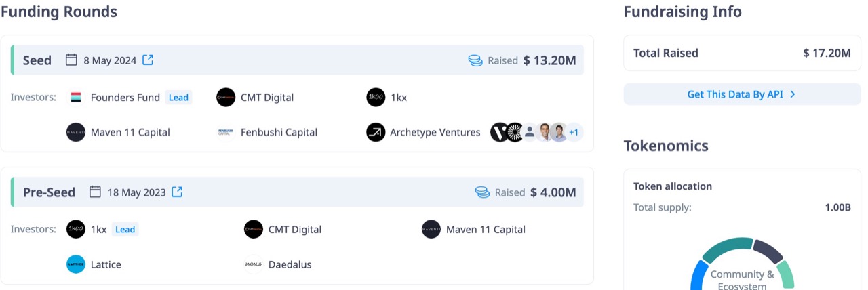The image size is (868, 290).
Task: Click the Lattice logo icon
Action: tap(76, 264)
